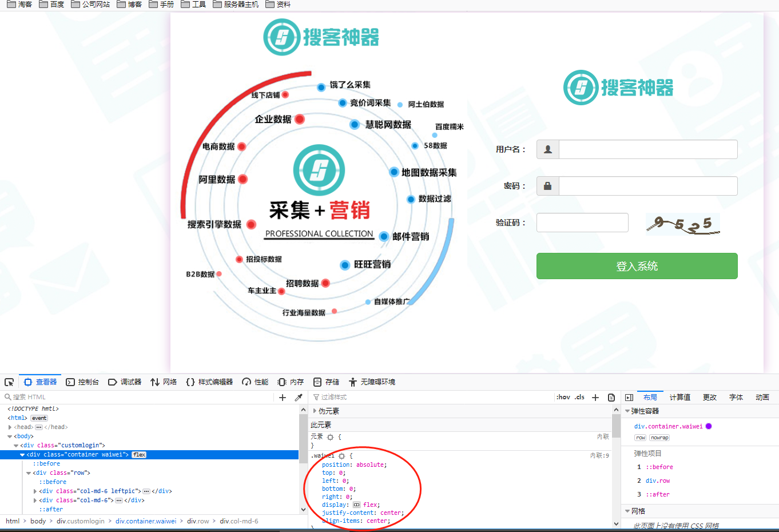The height and width of the screenshot is (532, 779).
Task: Select the 更改 changes sidebar tab
Action: pos(710,397)
